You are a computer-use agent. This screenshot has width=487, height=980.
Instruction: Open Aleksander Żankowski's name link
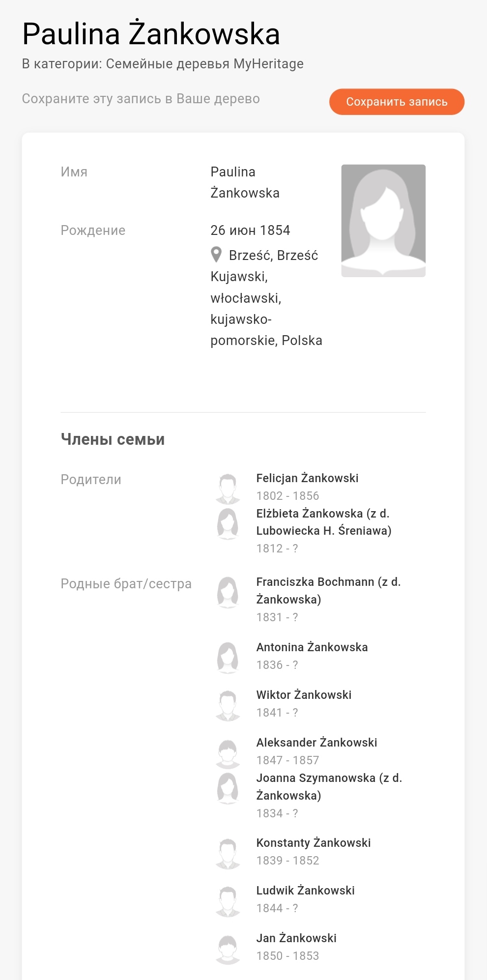(x=316, y=743)
